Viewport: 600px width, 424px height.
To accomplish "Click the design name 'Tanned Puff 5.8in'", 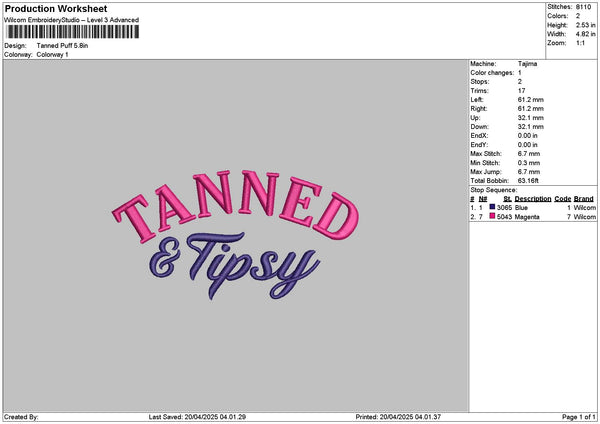I will (x=62, y=46).
